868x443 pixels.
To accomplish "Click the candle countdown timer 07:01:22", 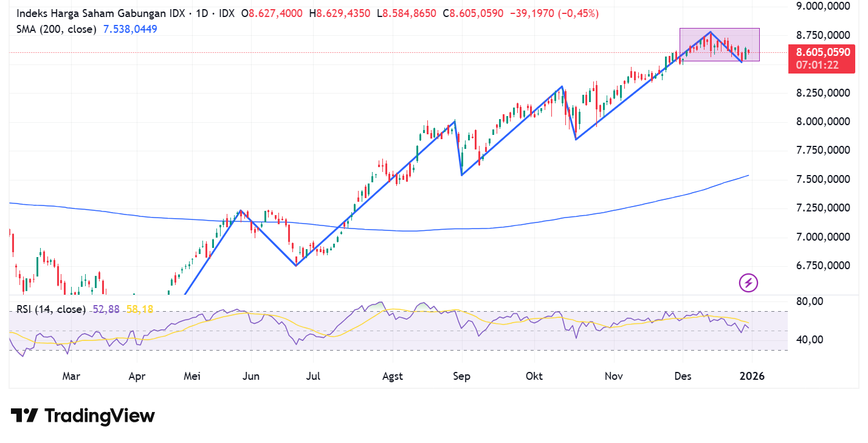I will click(818, 65).
